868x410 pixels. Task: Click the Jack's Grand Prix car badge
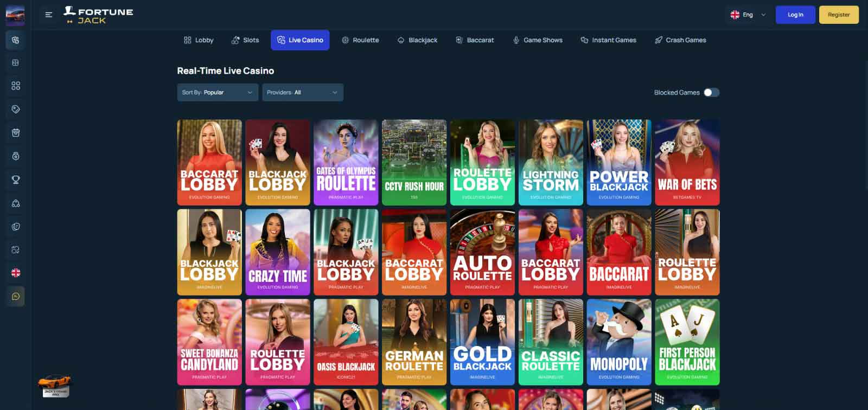point(55,386)
